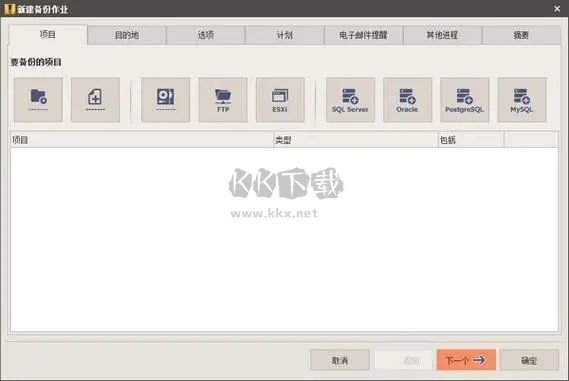Switch to the 目的地 tab
Screen dimensions: 569x381
(127, 35)
